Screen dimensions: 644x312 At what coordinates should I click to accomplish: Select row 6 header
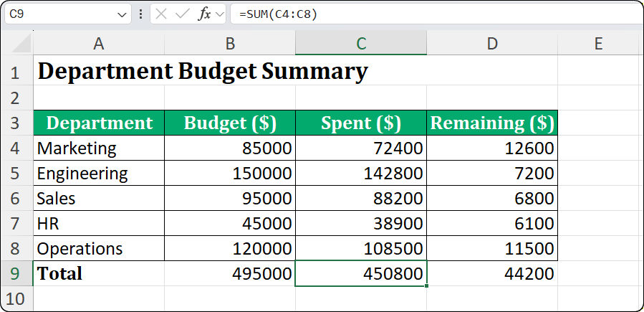pos(16,198)
